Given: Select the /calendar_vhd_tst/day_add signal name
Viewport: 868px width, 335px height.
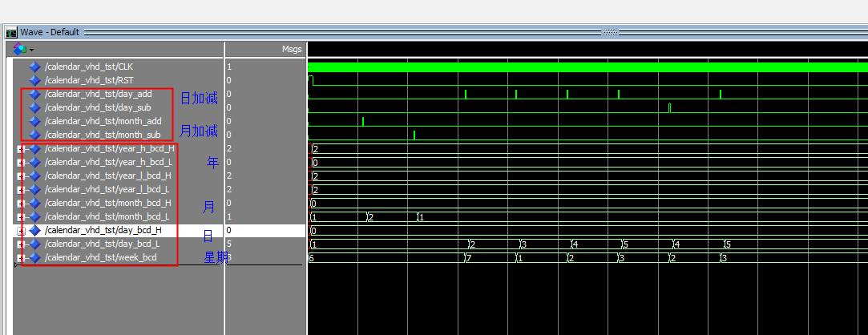Looking at the screenshot, I should [99, 94].
